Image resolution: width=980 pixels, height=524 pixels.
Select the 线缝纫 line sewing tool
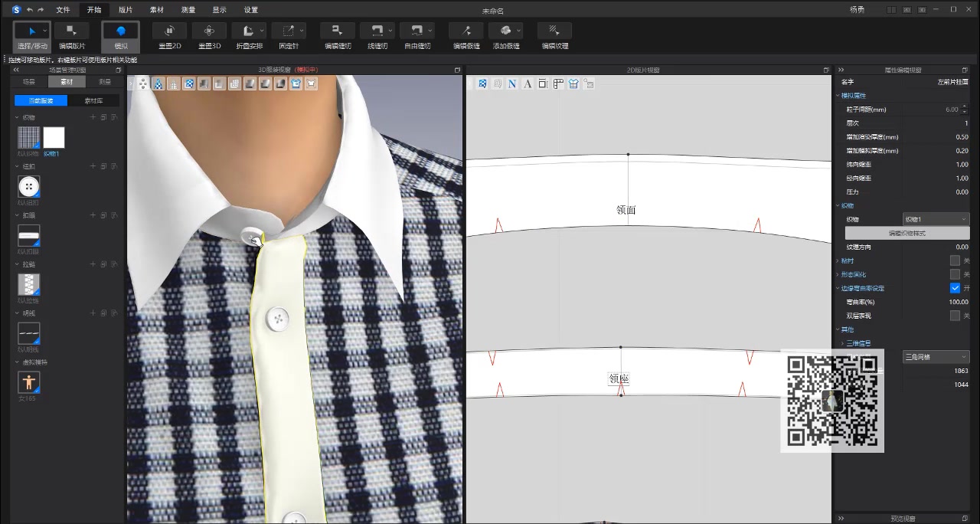[x=377, y=31]
